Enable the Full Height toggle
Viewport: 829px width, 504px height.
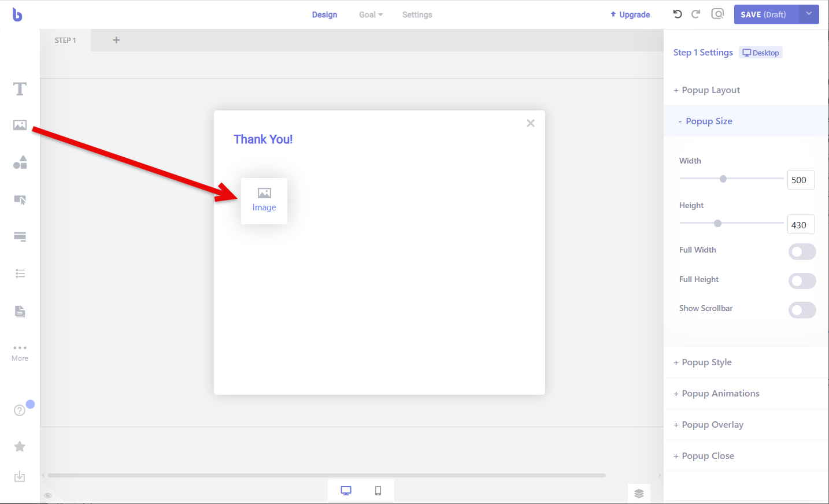click(x=802, y=281)
